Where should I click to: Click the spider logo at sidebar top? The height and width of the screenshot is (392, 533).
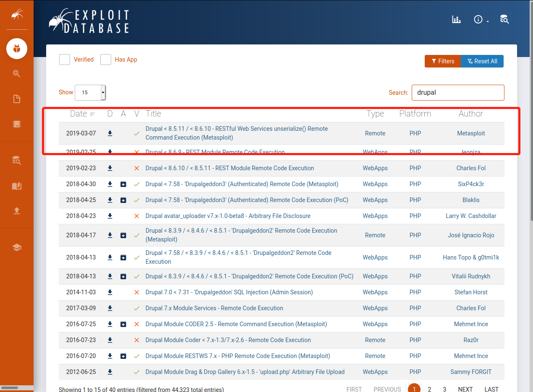click(x=17, y=15)
